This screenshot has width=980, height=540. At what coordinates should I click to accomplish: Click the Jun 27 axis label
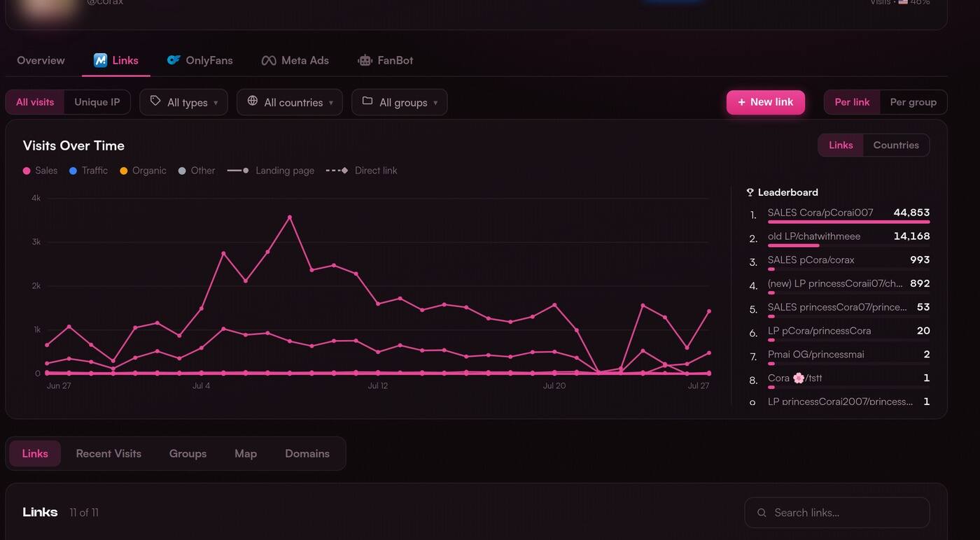pos(59,385)
